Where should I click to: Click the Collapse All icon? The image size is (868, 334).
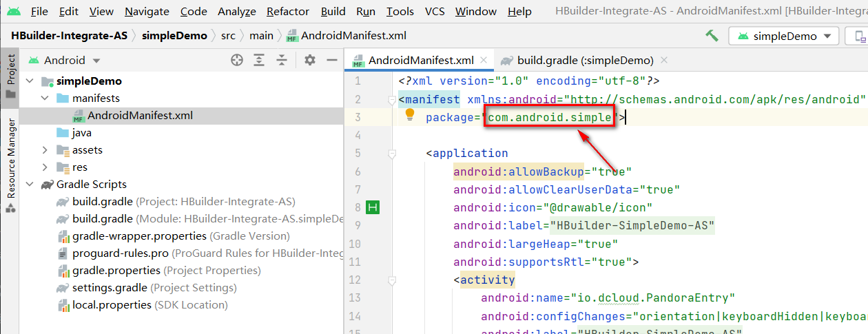[281, 61]
